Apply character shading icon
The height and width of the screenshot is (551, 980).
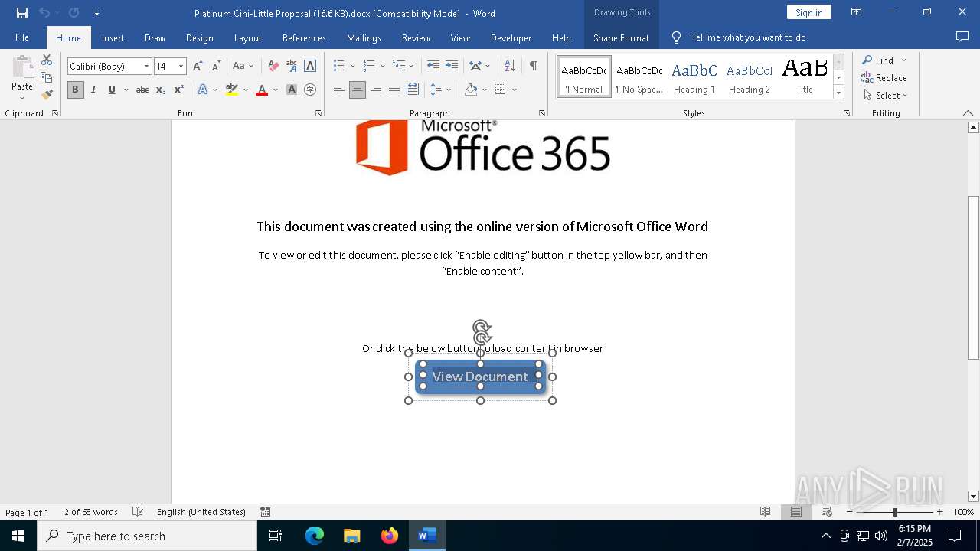(292, 90)
